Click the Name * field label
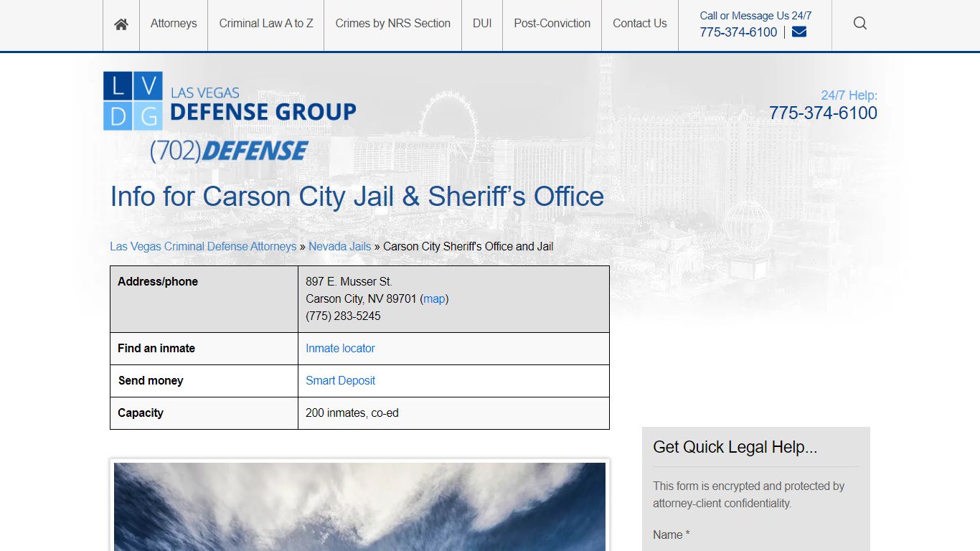This screenshot has height=551, width=980. 671,534
